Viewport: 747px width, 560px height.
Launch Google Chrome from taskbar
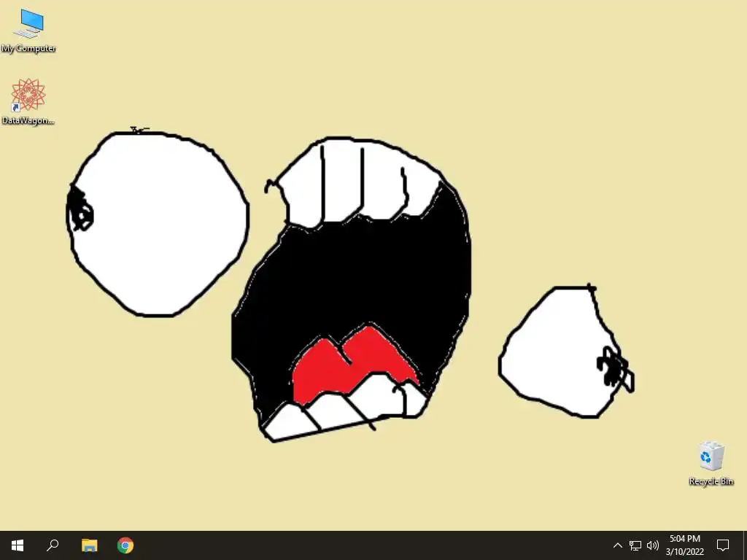click(x=125, y=545)
